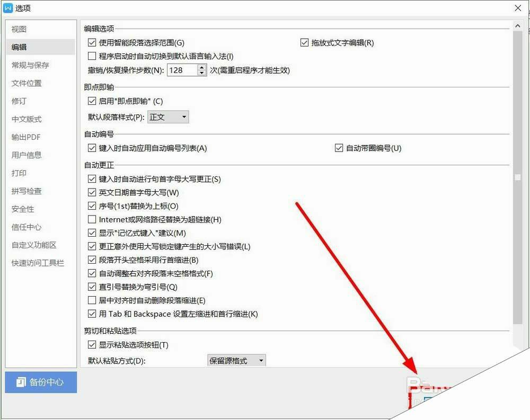This screenshot has height=420, width=530.
Task: Open the 默认段落样式 dropdown showing 正文
Action: (168, 117)
